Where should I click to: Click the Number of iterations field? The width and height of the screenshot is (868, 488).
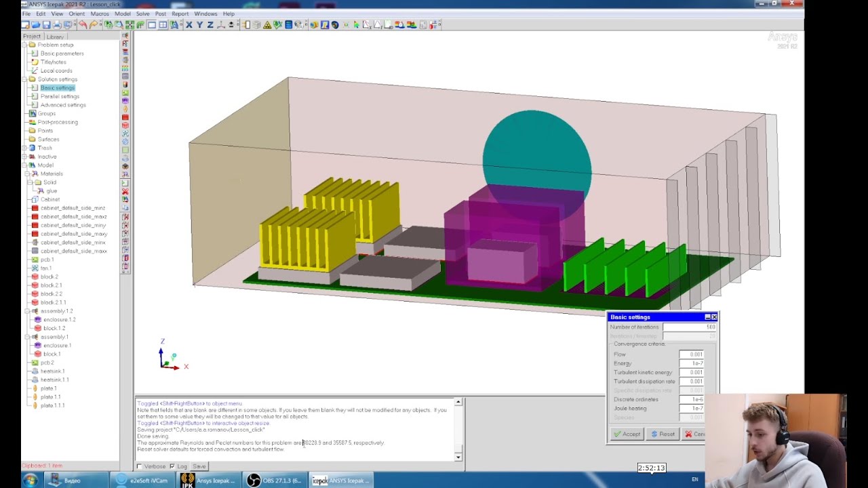click(690, 327)
